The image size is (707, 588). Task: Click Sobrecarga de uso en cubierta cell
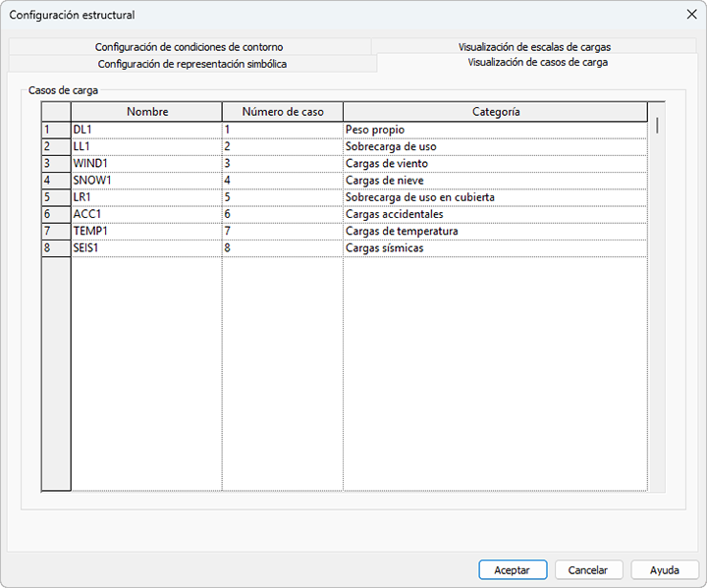pyautogui.click(x=495, y=197)
